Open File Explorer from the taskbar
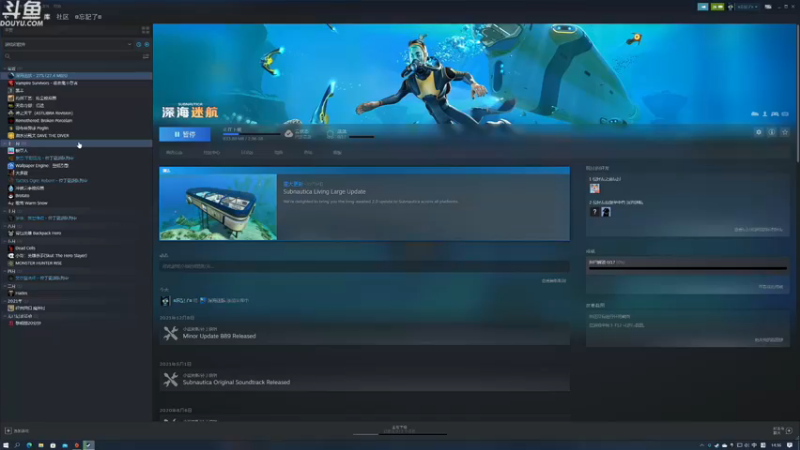Image resolution: width=800 pixels, height=450 pixels. click(x=41, y=445)
